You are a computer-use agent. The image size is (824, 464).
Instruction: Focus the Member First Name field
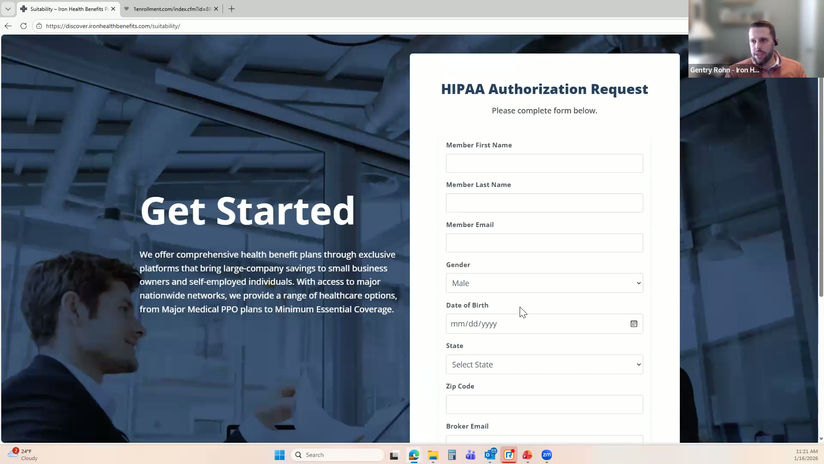point(544,163)
